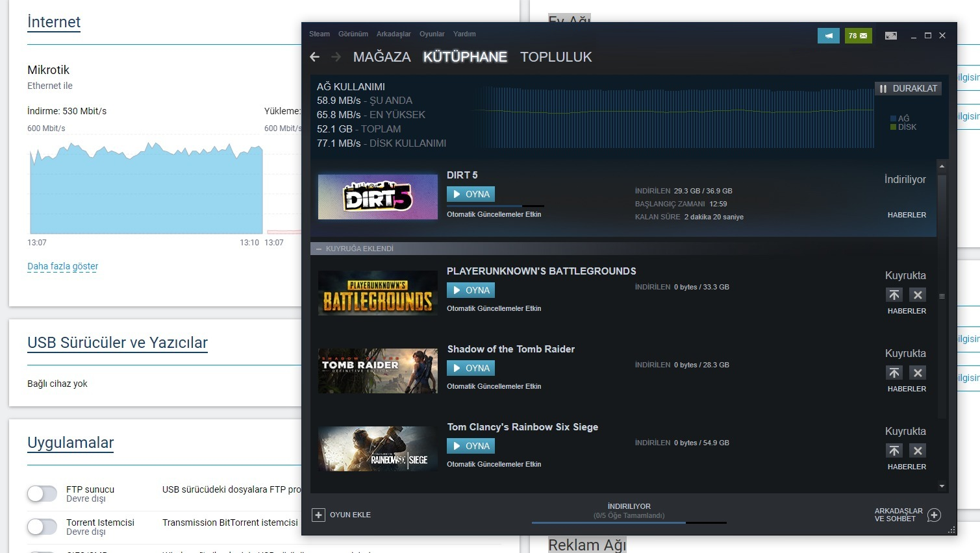The height and width of the screenshot is (553, 980).
Task: Open HABERLER for Rainbow Six Siege
Action: point(907,467)
